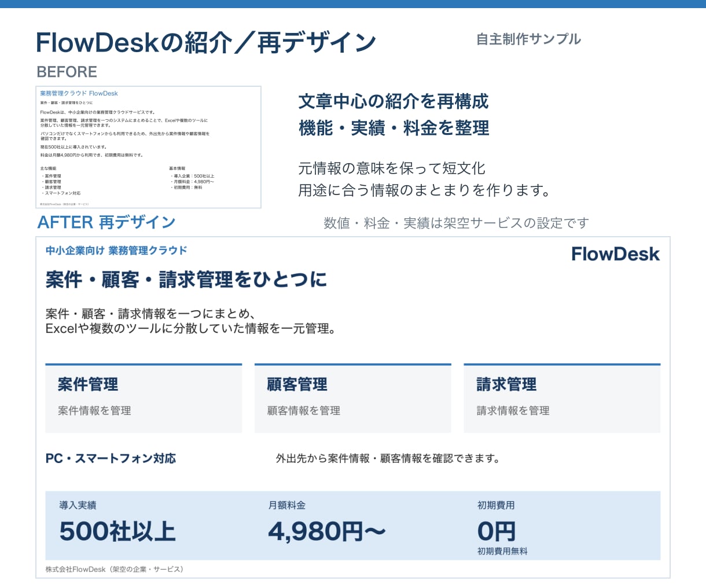Click the 'PC・スマートフォン対応' label
Screen dimensions: 706x588
111,458
